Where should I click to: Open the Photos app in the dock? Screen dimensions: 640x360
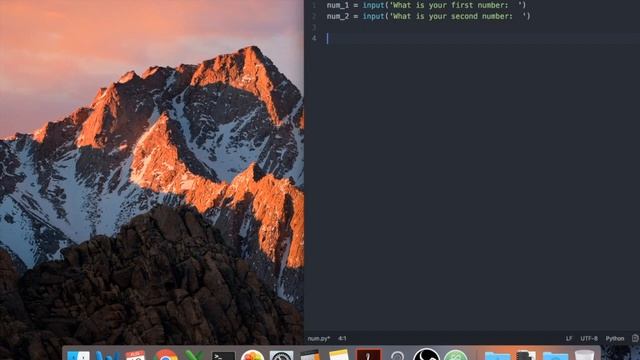[252, 355]
